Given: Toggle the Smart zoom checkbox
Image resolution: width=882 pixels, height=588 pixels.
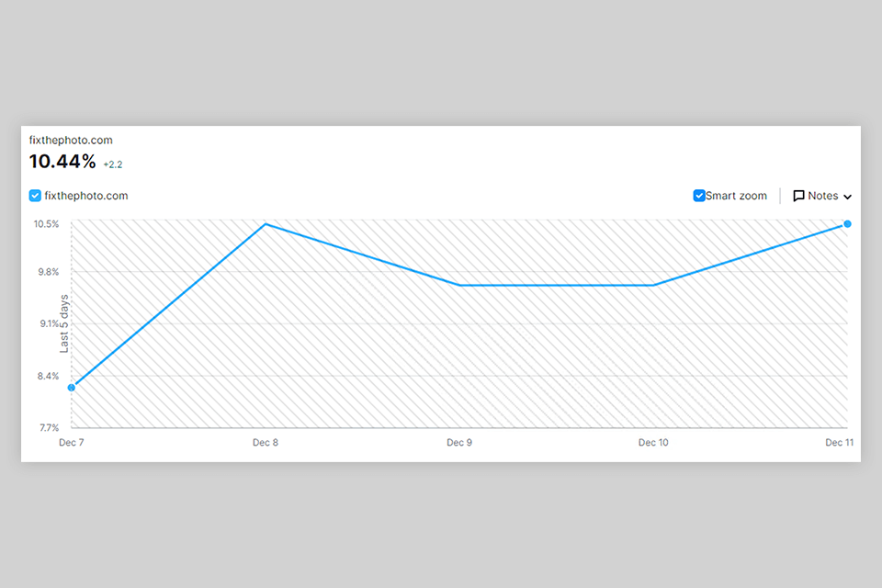Looking at the screenshot, I should pos(699,196).
